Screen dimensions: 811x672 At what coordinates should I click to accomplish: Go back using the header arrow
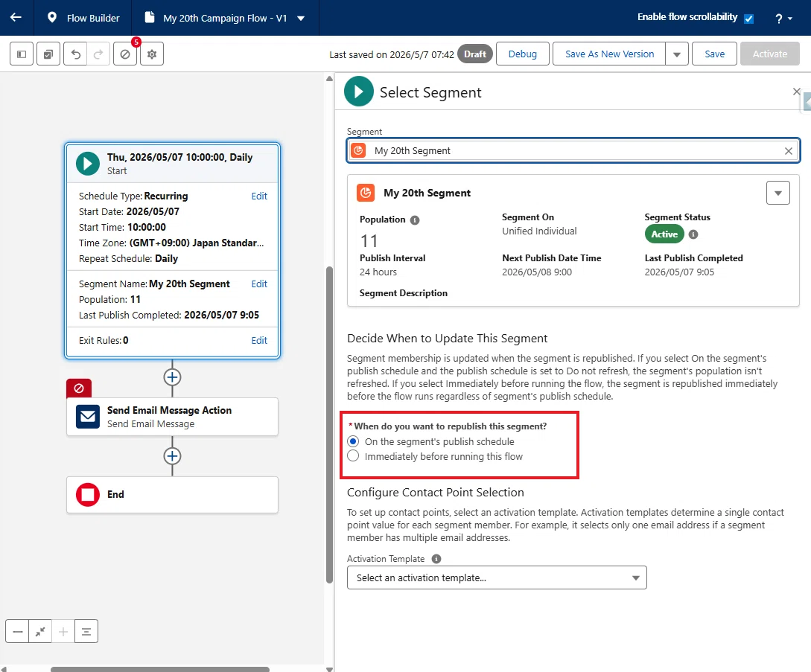coord(16,18)
